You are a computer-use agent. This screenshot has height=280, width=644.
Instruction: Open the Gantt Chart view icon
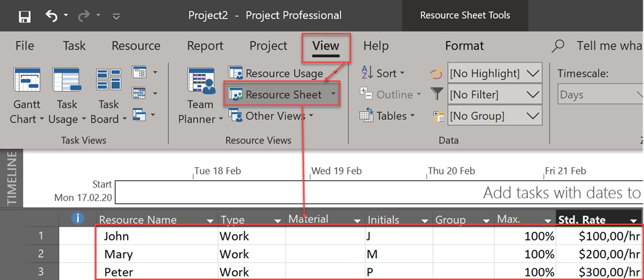point(27,80)
